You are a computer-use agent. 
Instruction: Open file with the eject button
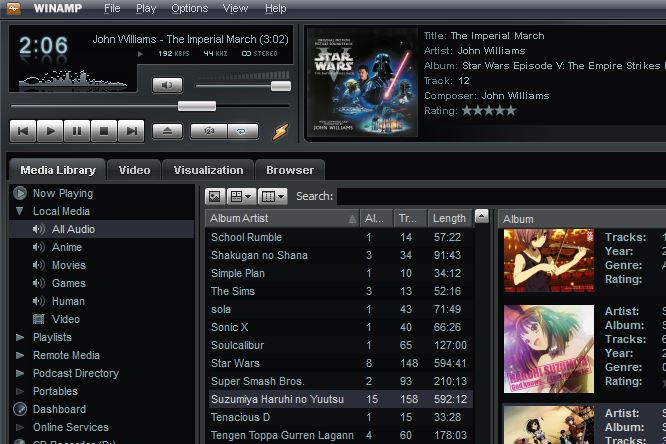pos(167,131)
